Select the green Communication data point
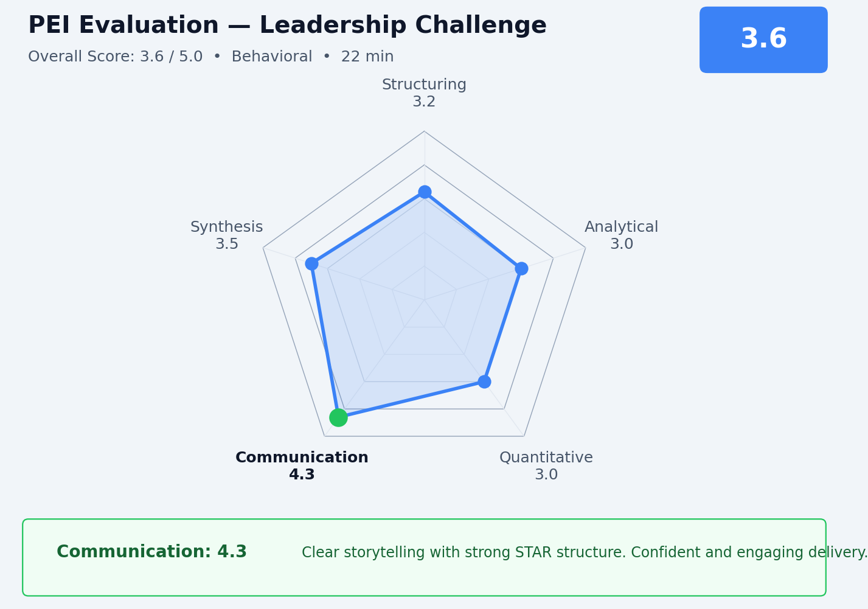This screenshot has height=609, width=868. pos(338,417)
